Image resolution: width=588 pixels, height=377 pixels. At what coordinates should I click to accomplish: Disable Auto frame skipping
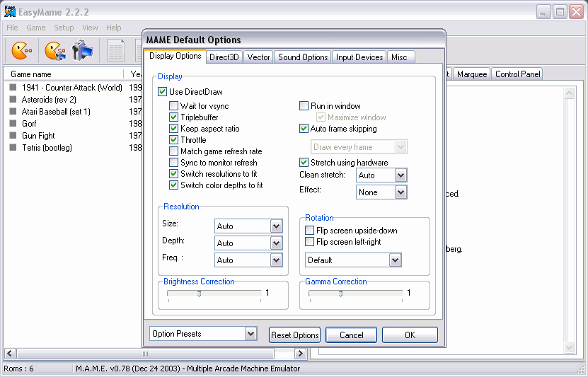click(304, 129)
